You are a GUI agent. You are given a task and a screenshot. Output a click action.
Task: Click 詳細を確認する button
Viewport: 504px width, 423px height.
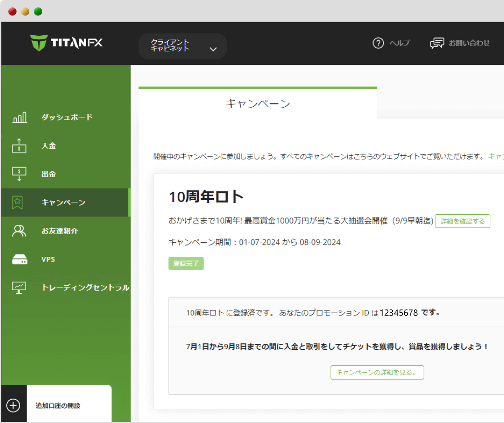click(463, 221)
